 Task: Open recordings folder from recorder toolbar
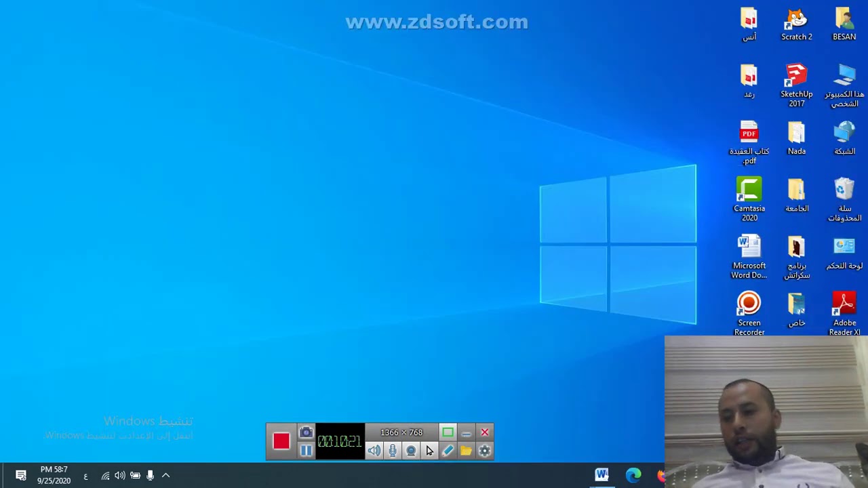pyautogui.click(x=466, y=451)
